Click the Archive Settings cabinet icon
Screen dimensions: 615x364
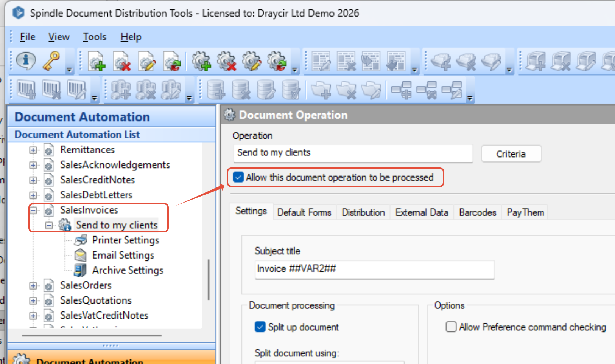pos(80,270)
